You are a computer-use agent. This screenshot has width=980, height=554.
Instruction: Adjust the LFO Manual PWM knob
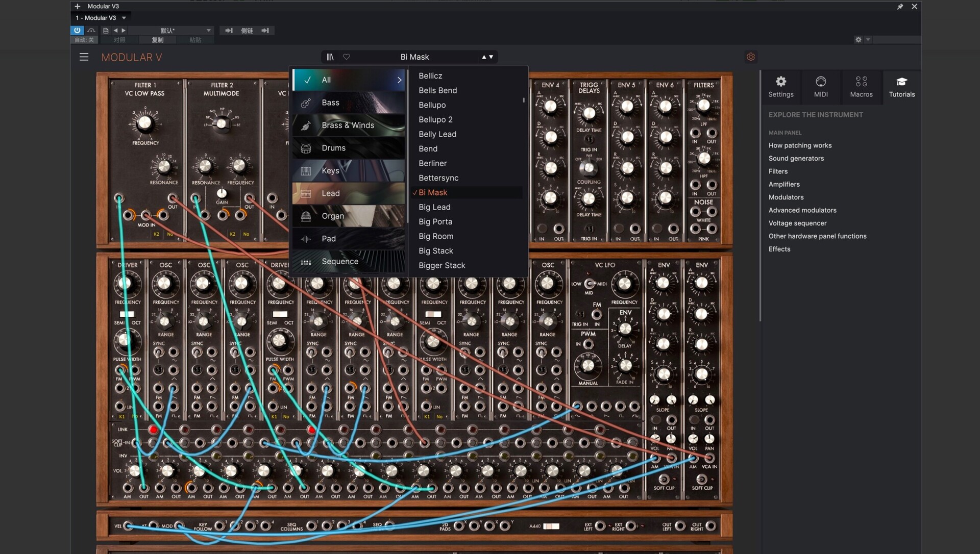tap(588, 365)
